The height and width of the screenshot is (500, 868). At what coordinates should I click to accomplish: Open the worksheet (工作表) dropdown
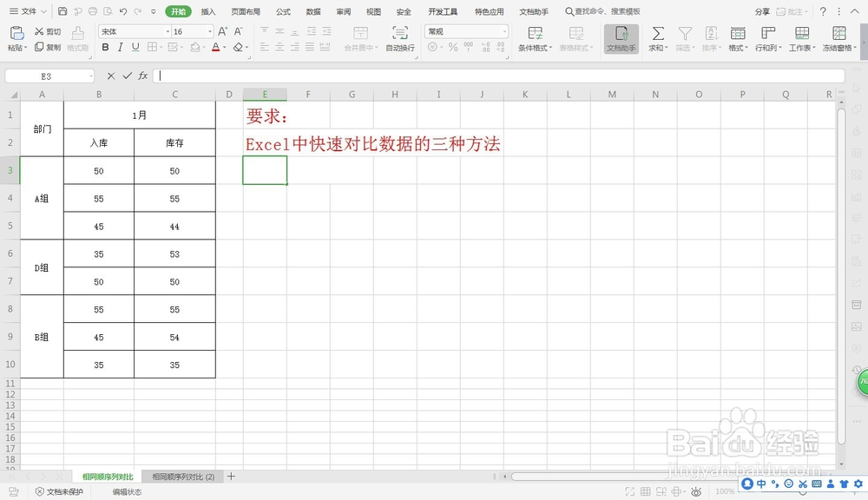pyautogui.click(x=802, y=39)
